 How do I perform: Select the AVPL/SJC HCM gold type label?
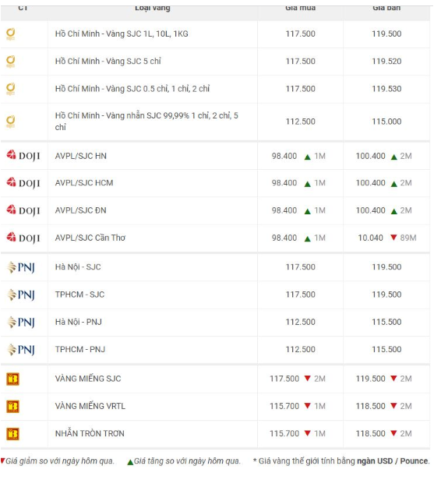click(x=84, y=183)
